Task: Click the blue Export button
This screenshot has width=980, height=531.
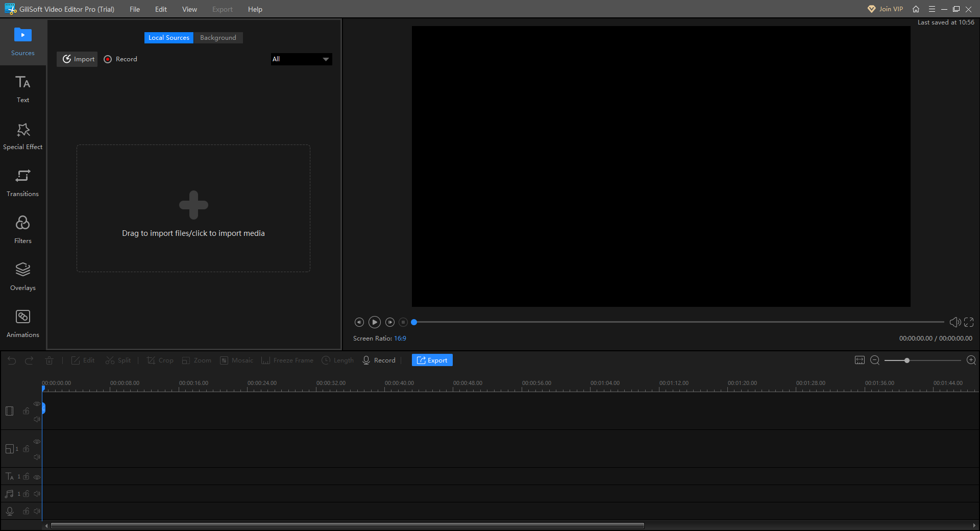Action: (x=432, y=360)
